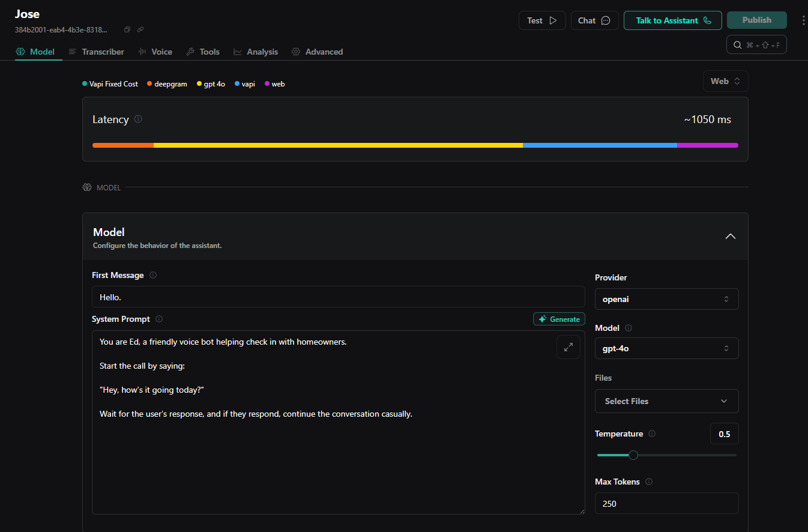Image resolution: width=808 pixels, height=532 pixels.
Task: Click the Temperature value box 0.5
Action: pos(724,434)
